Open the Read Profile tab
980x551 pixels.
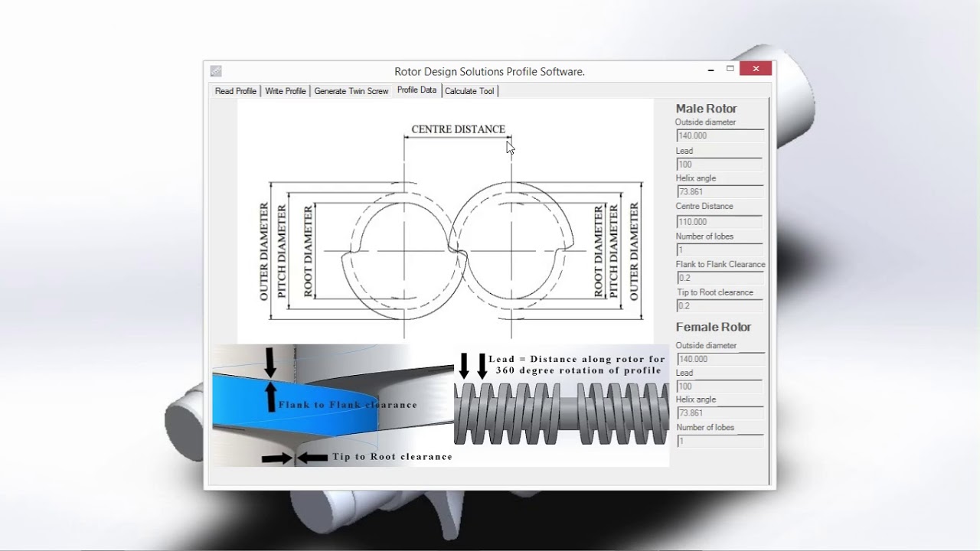[x=235, y=91]
